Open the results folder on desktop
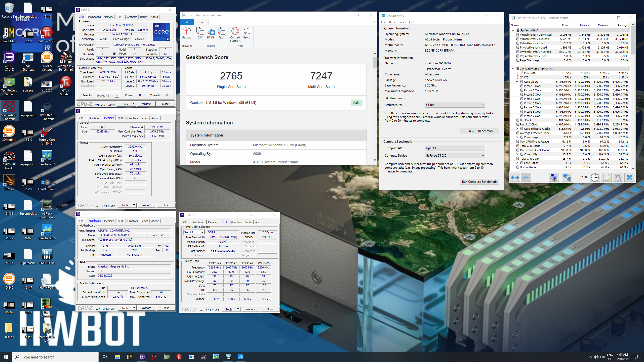This screenshot has width=644, height=362. click(9, 331)
